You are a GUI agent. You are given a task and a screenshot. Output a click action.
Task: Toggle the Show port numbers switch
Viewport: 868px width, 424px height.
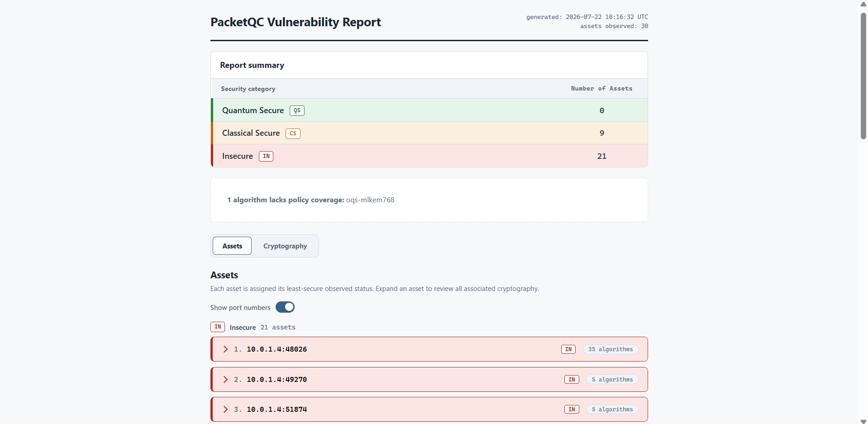(285, 307)
